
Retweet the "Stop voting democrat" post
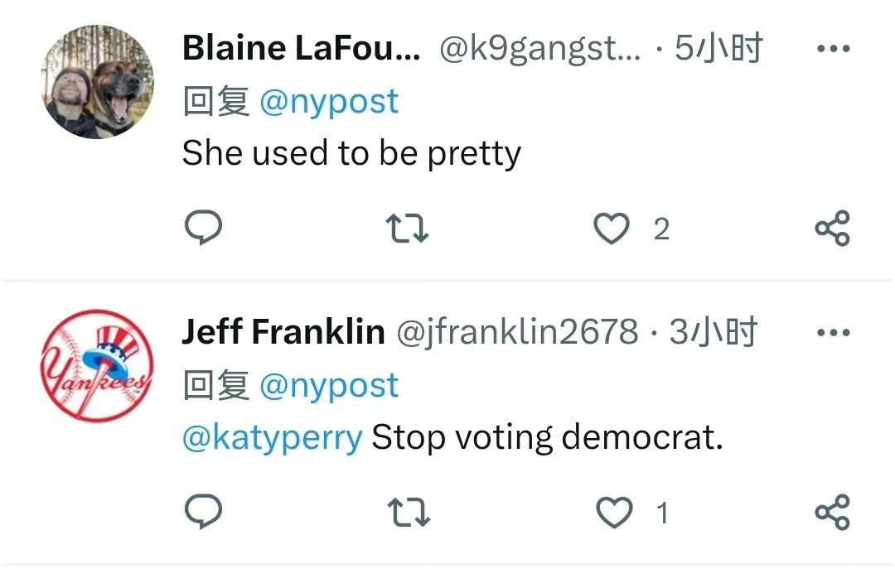409,512
